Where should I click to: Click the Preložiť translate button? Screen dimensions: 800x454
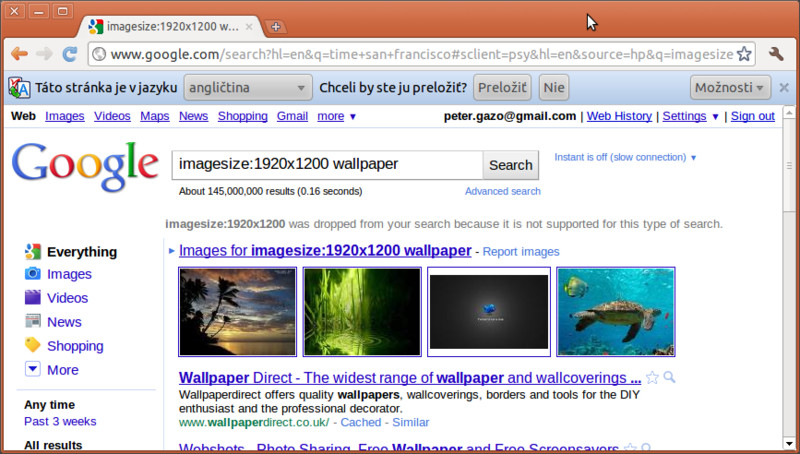click(x=502, y=88)
